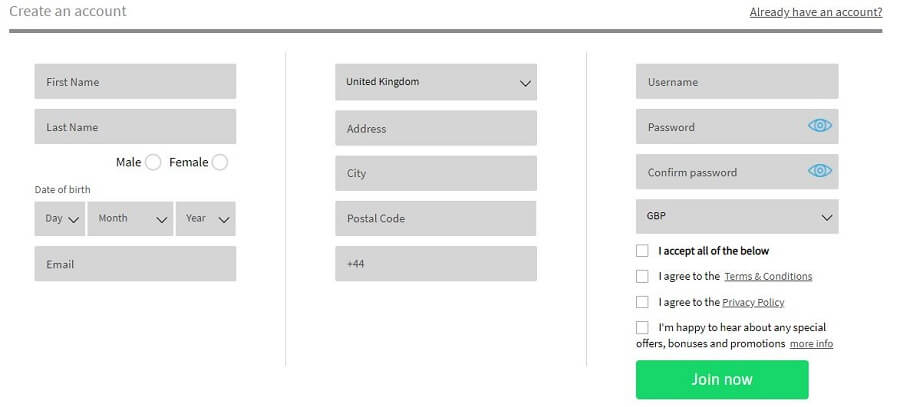Open the 'Already have an account?' link

tap(816, 12)
